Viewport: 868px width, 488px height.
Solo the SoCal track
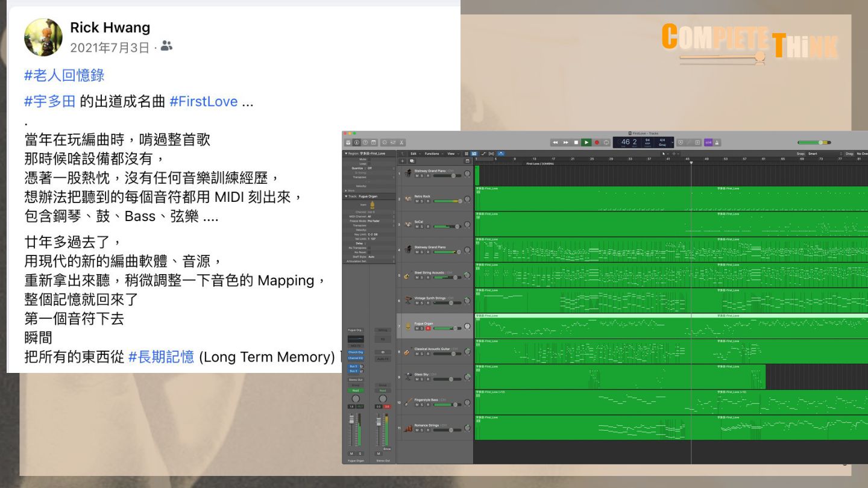pyautogui.click(x=422, y=227)
